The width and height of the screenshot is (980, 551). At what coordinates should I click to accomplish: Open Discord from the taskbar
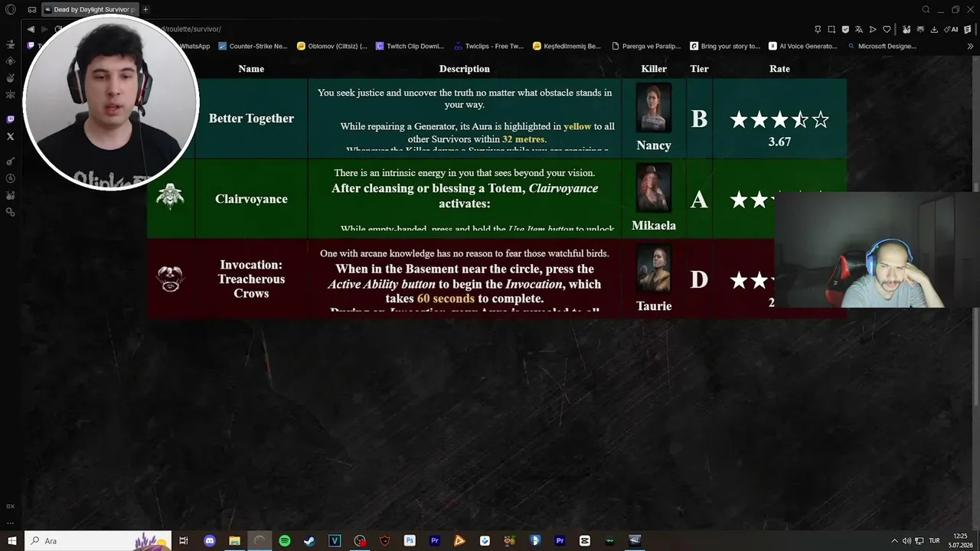click(x=210, y=541)
